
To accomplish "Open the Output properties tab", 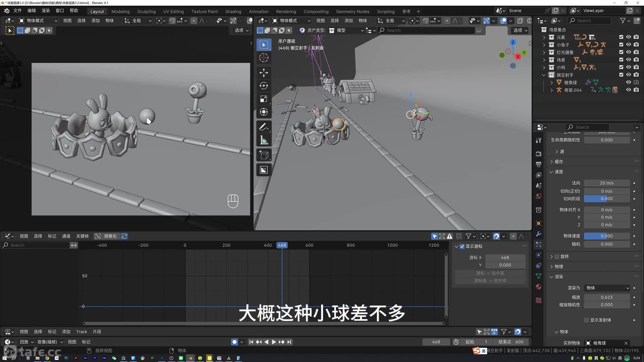I will [x=539, y=164].
